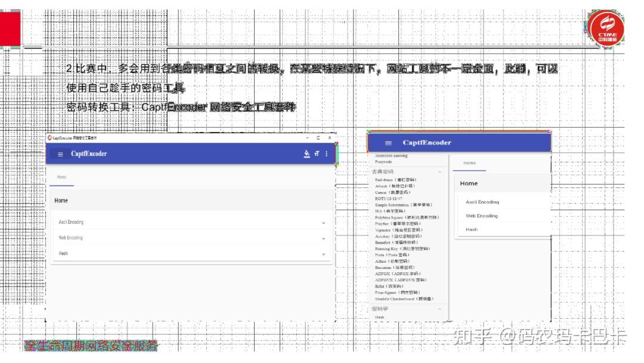Select Four-Square cipher in sidebar
Image resolution: width=644 pixels, height=363 pixels.
397,293
